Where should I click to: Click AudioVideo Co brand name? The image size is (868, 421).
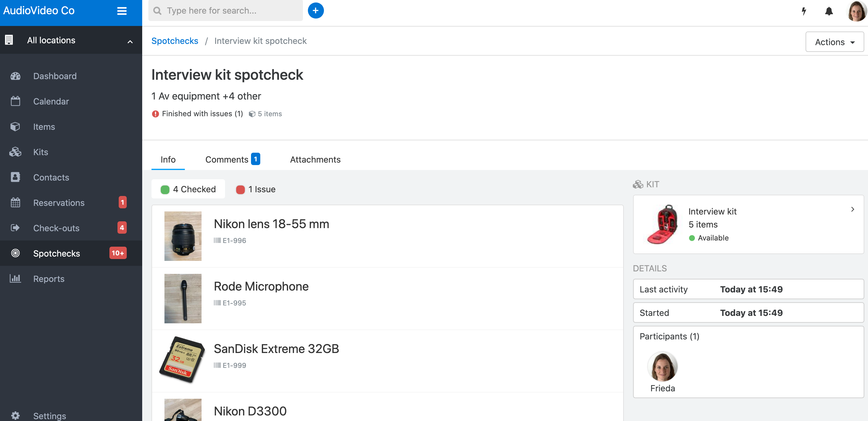pos(39,11)
